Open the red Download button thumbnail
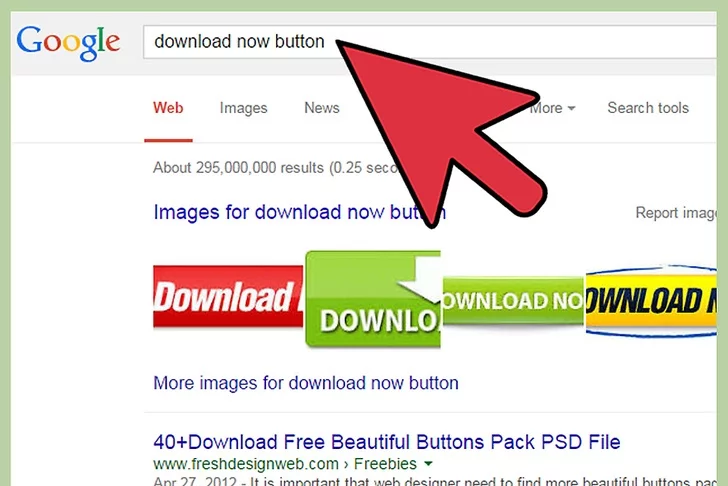 pyautogui.click(x=227, y=297)
